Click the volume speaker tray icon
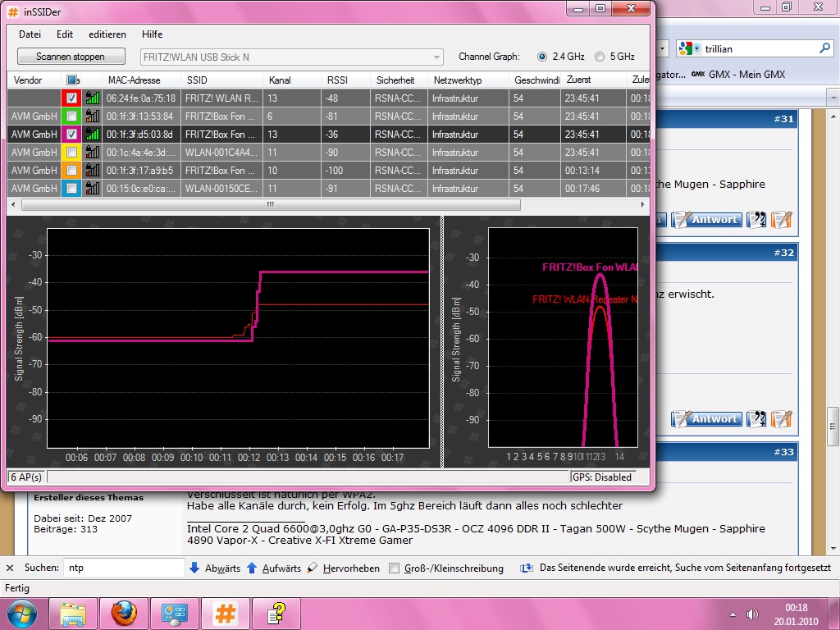 pos(752,614)
